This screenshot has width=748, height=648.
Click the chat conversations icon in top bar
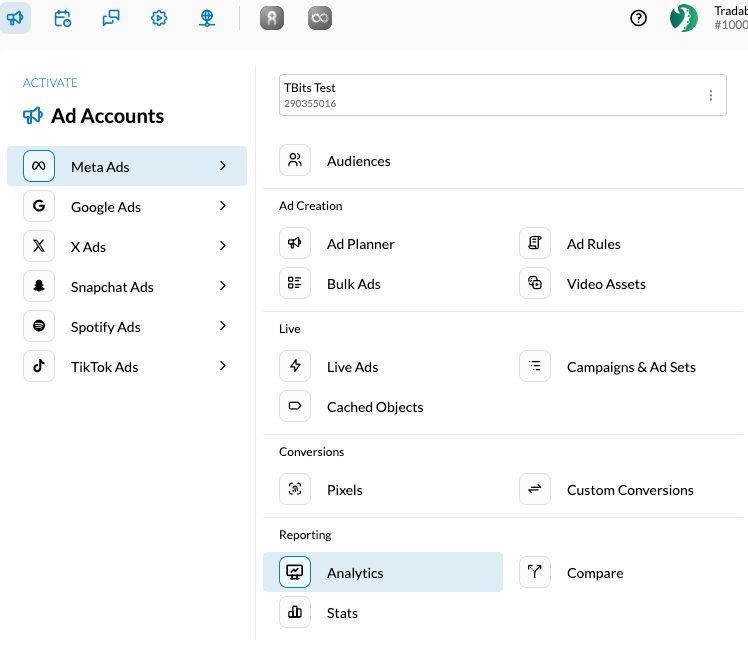point(111,18)
